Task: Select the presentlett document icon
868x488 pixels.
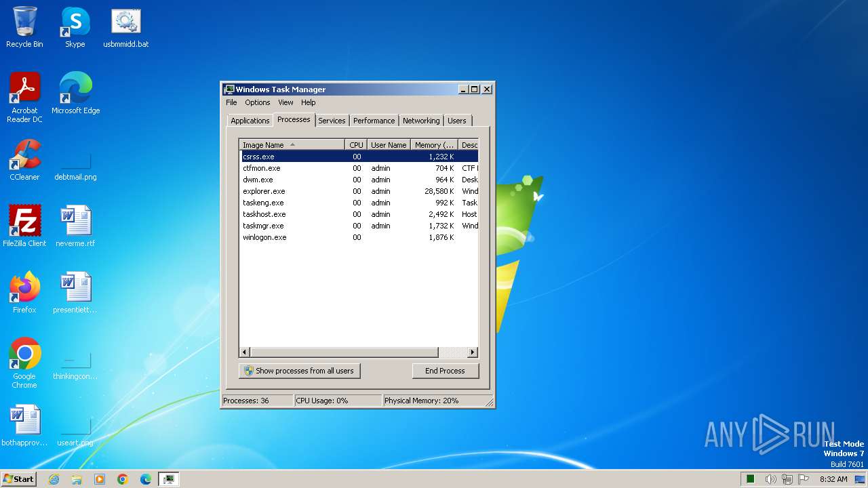Action: [x=75, y=292]
